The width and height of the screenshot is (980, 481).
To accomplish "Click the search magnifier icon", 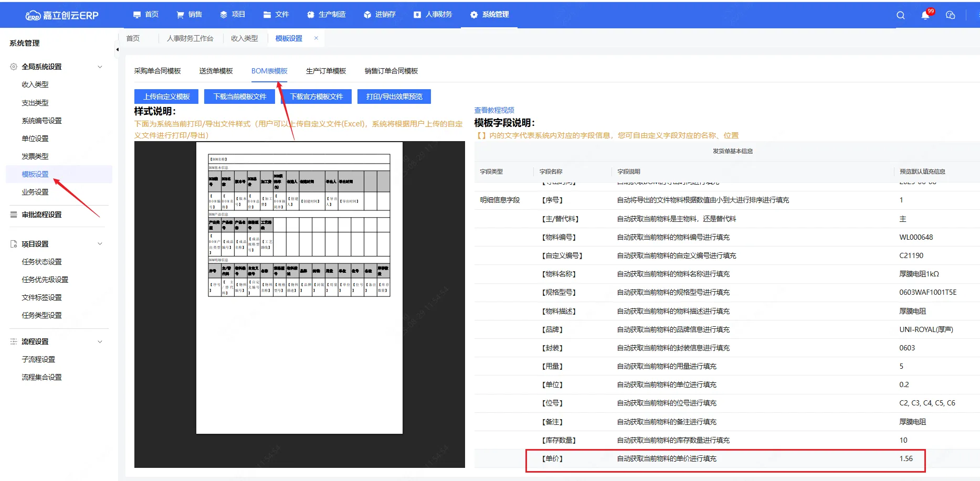I will point(900,15).
